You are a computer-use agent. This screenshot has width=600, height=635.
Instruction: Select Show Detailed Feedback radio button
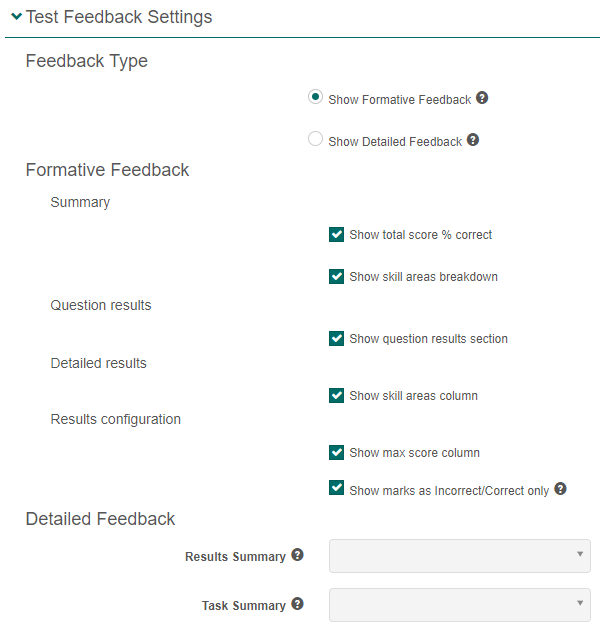(x=316, y=140)
